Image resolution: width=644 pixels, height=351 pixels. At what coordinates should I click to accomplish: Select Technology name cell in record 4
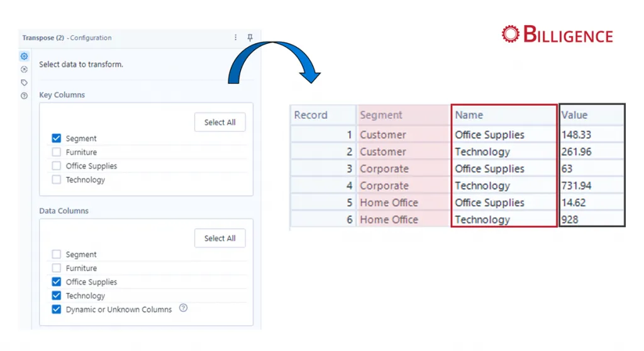coord(504,186)
